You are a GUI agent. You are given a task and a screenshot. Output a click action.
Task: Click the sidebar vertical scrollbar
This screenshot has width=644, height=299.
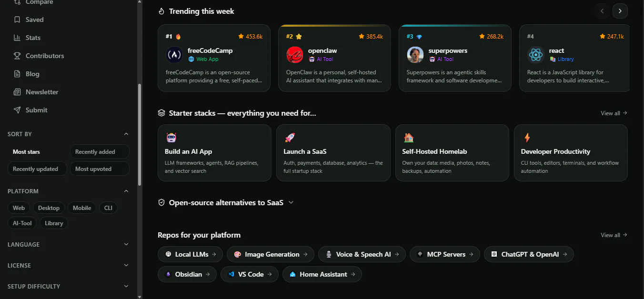pos(140,135)
